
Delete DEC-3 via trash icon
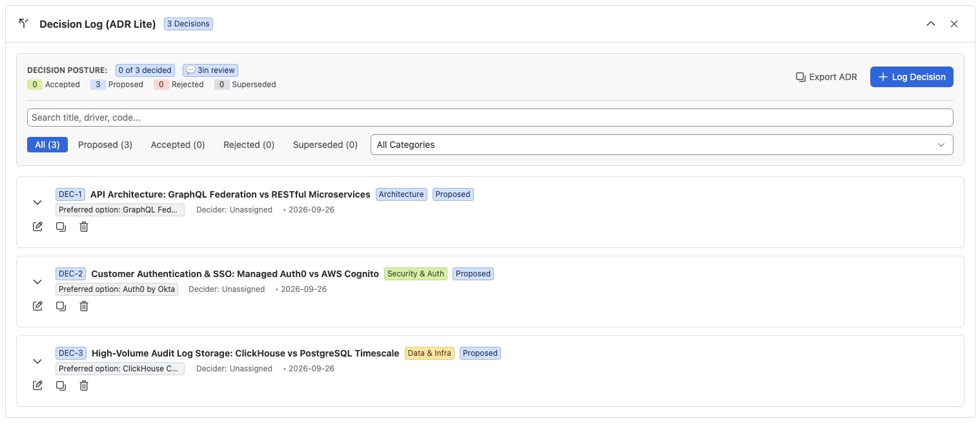(x=84, y=386)
